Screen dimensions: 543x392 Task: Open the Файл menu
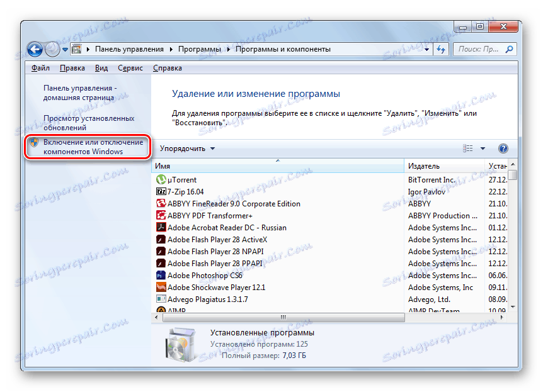40,68
